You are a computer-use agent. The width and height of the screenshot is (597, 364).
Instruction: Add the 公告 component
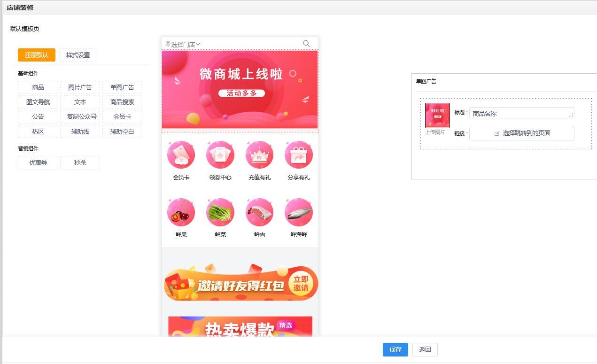(38, 116)
